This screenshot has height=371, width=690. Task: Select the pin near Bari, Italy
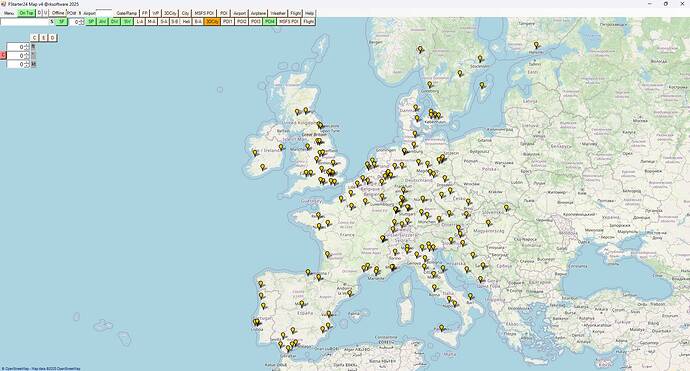point(470,296)
